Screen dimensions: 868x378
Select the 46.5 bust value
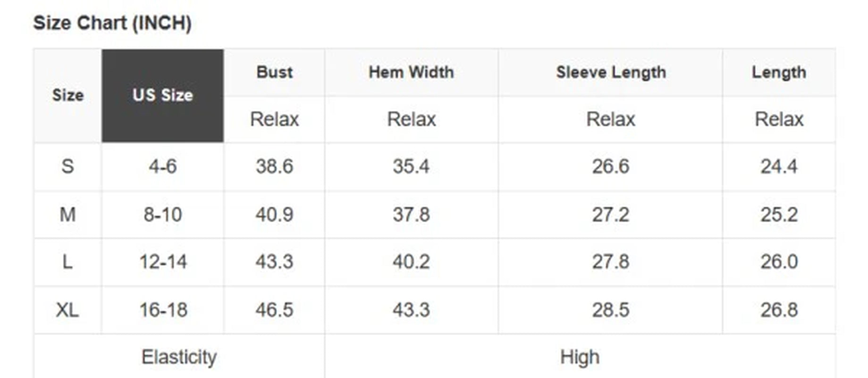(x=274, y=310)
